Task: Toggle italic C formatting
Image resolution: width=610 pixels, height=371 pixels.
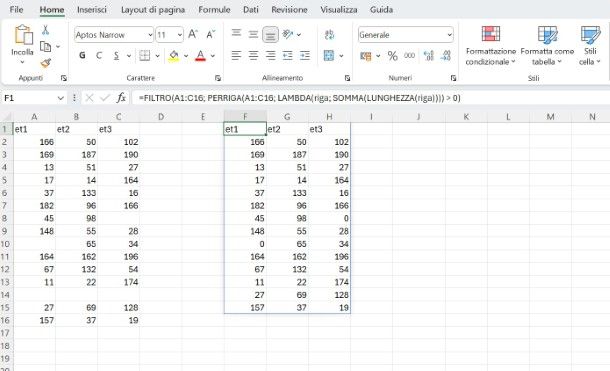Action: 99,56
